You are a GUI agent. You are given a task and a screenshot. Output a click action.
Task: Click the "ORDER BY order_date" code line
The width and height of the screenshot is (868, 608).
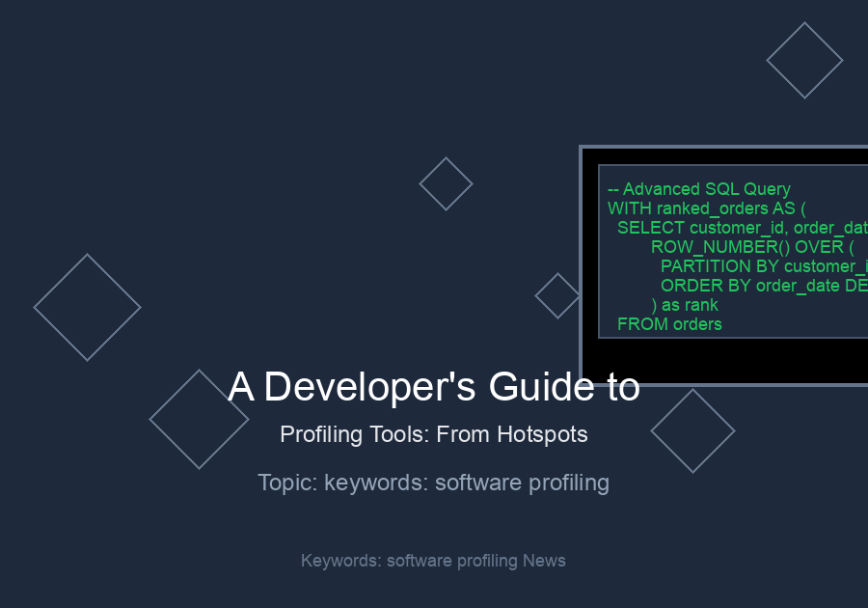pyautogui.click(x=762, y=286)
